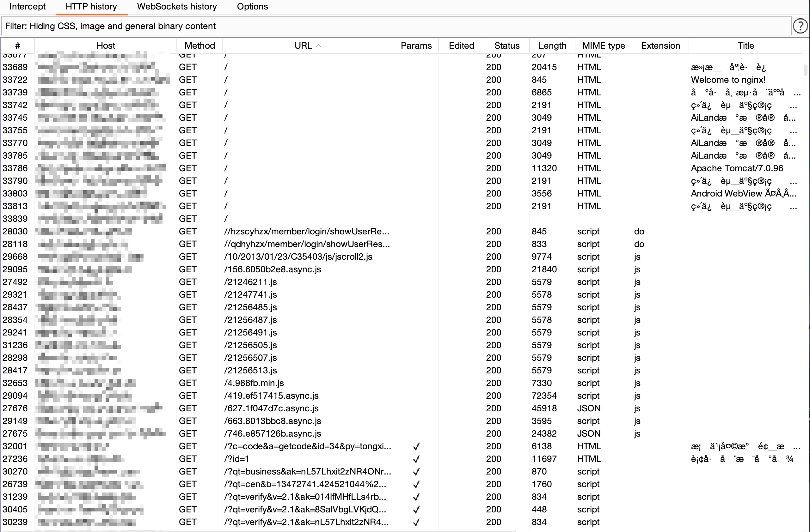Click Params checkmark for /?id=1 row

[416, 459]
